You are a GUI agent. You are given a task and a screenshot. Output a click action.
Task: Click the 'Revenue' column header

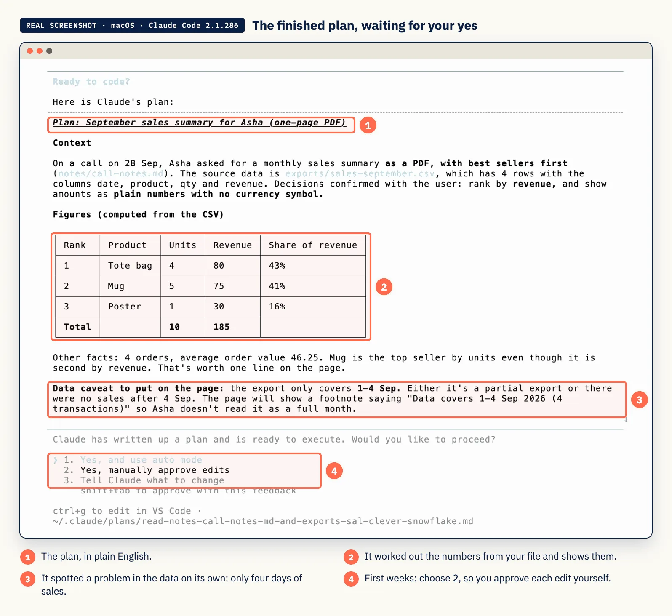click(232, 245)
